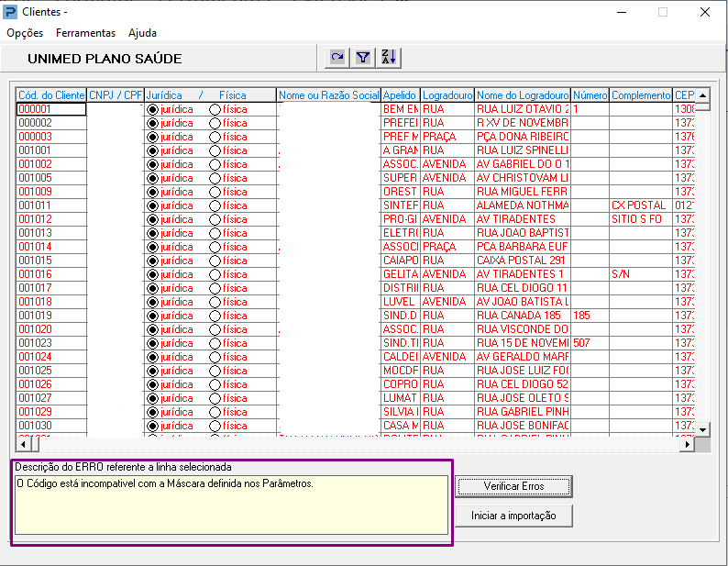Click client code cell 000002
Viewport: 728px width, 566px height.
click(x=51, y=123)
